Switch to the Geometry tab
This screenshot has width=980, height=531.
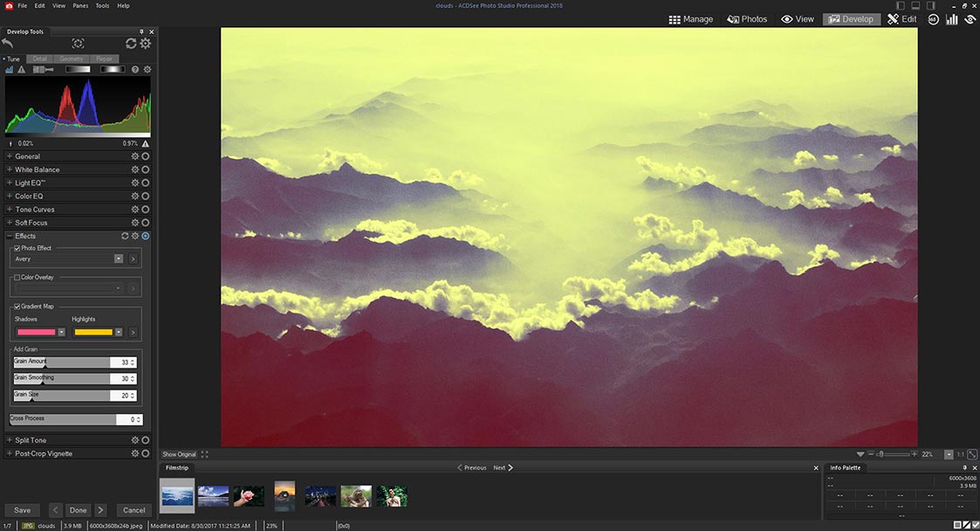point(72,59)
